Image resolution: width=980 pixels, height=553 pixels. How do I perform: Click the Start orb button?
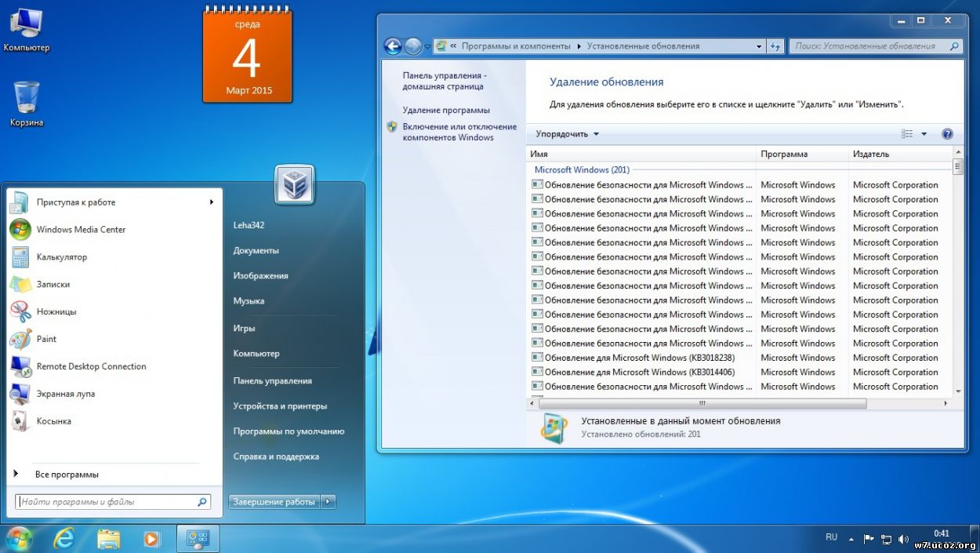click(x=19, y=538)
